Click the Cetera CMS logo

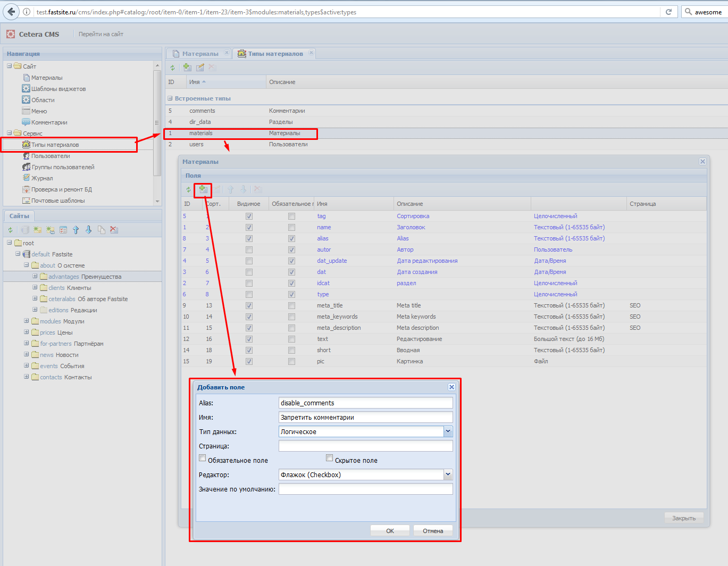click(11, 34)
